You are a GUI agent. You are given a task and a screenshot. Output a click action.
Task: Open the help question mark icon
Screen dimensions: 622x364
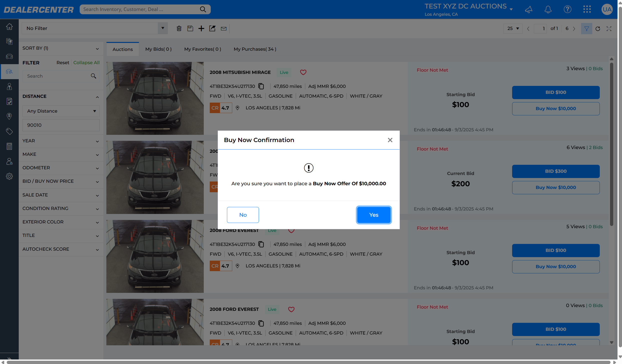tap(567, 9)
